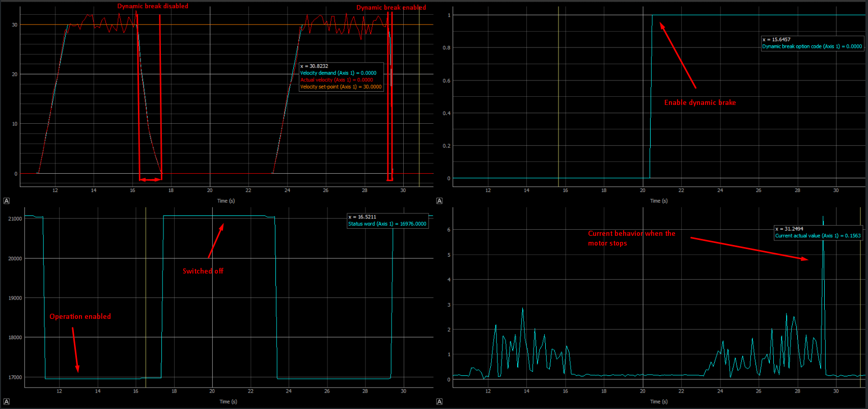This screenshot has width=868, height=409.
Task: Click the 'Current actual value (Axis 1)' readout
Action: pyautogui.click(x=818, y=236)
